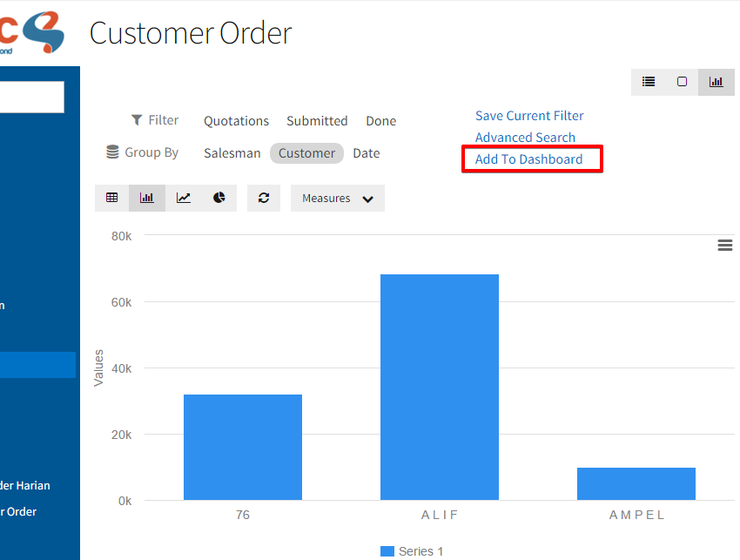This screenshot has width=740, height=560.
Task: Select graph view icon at top right
Action: click(x=716, y=82)
